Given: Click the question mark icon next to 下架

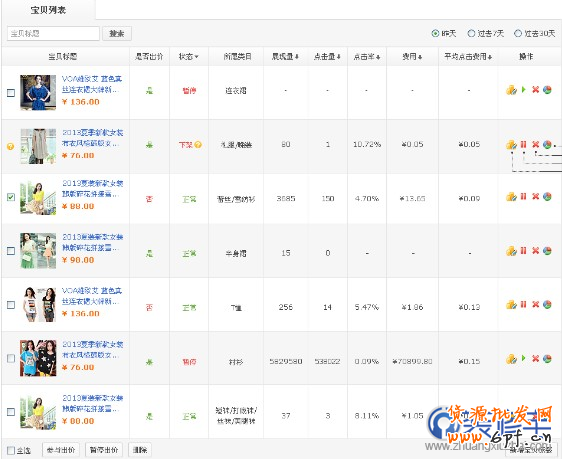Looking at the screenshot, I should pyautogui.click(x=198, y=145).
